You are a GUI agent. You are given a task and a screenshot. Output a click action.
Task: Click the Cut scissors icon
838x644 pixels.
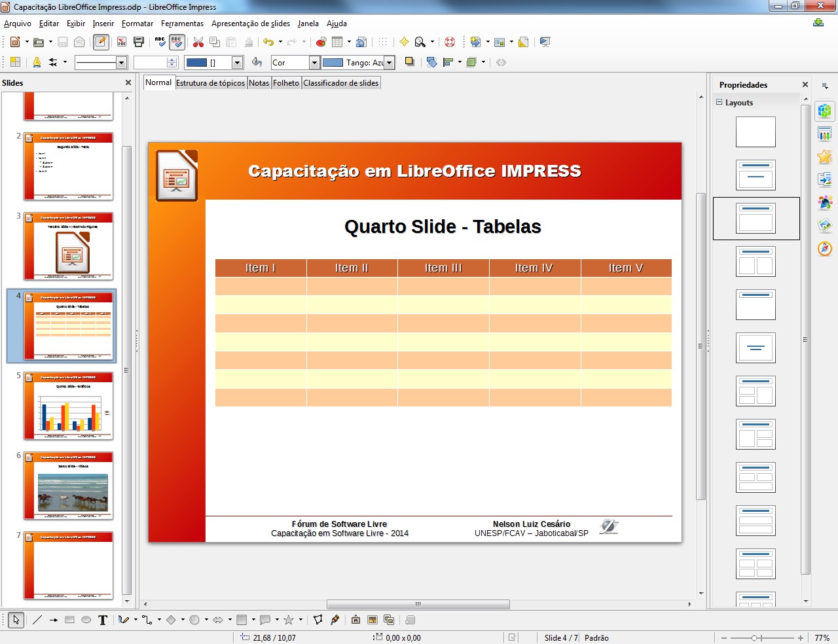point(198,42)
